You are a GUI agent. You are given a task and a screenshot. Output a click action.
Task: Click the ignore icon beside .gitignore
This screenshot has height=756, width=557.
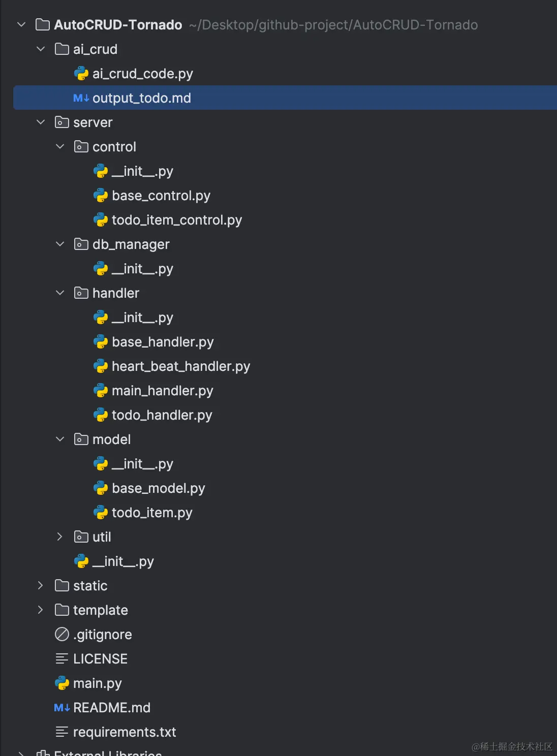[x=61, y=635]
